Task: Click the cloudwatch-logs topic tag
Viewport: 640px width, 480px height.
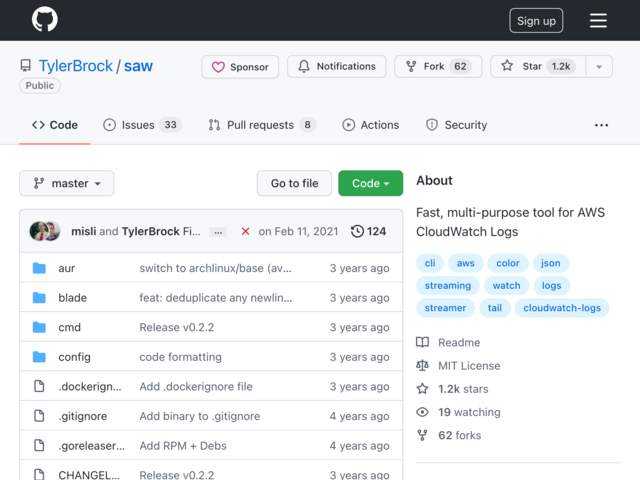Action: click(x=562, y=308)
